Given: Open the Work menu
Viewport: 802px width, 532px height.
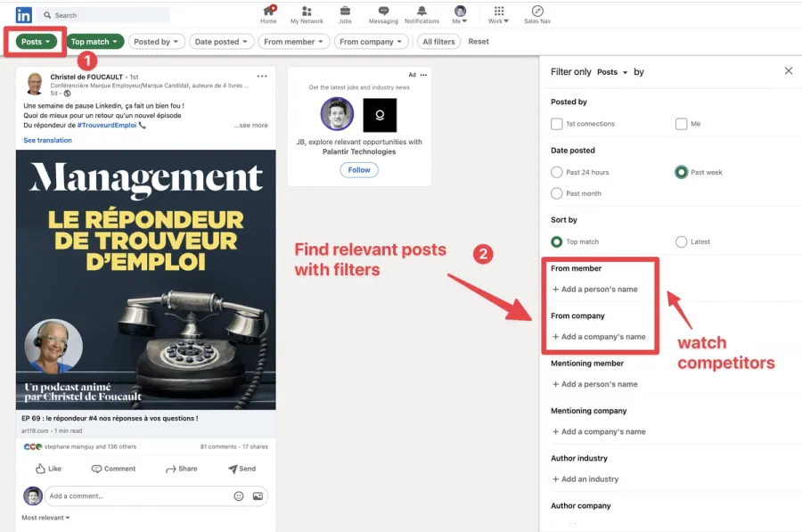Looking at the screenshot, I should click(497, 16).
